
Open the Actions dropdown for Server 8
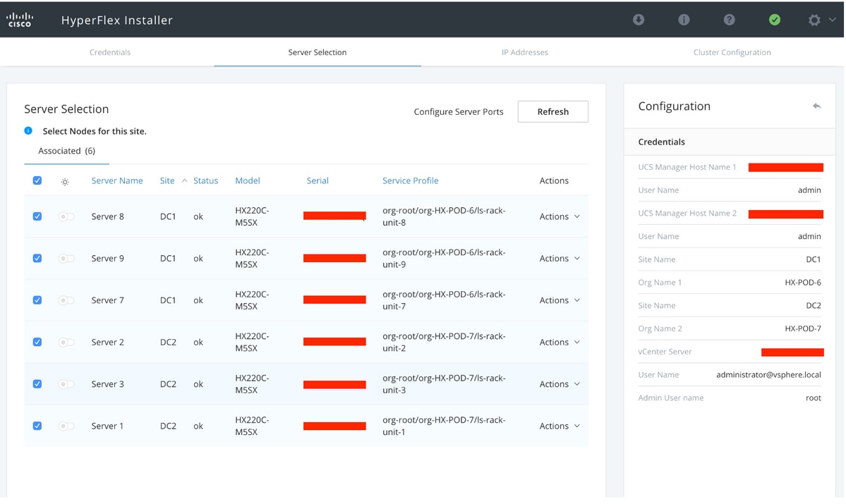560,216
